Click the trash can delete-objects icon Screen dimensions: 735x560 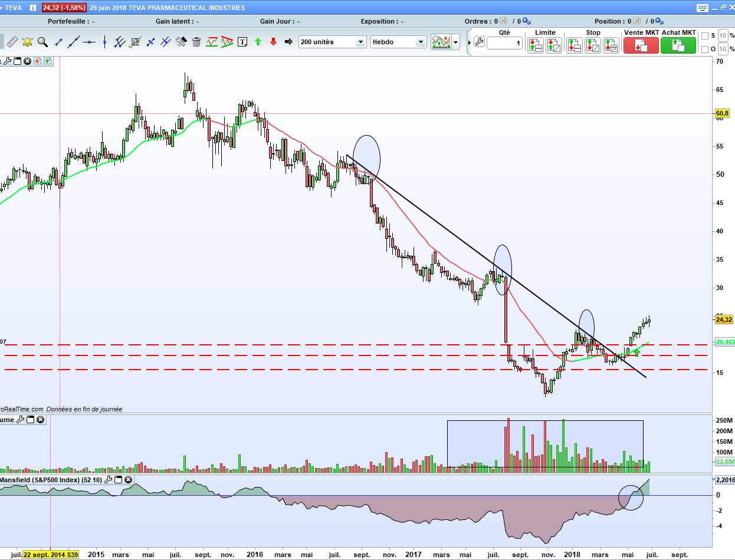(x=196, y=42)
